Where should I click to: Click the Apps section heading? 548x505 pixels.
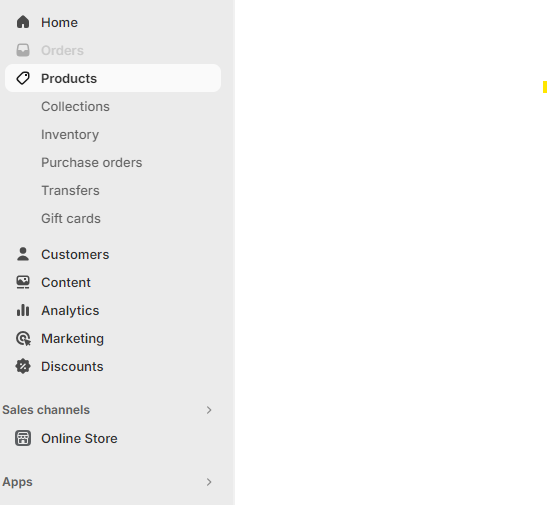17,482
